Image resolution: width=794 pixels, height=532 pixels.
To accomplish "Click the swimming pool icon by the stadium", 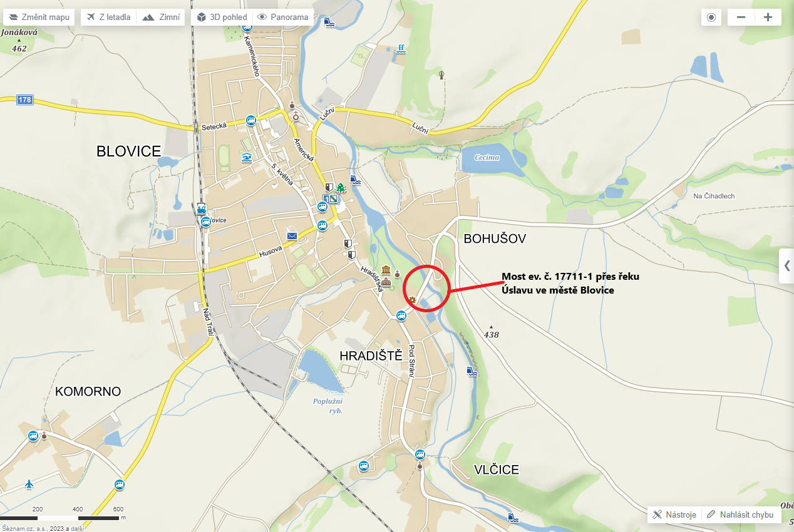I will tap(247, 158).
